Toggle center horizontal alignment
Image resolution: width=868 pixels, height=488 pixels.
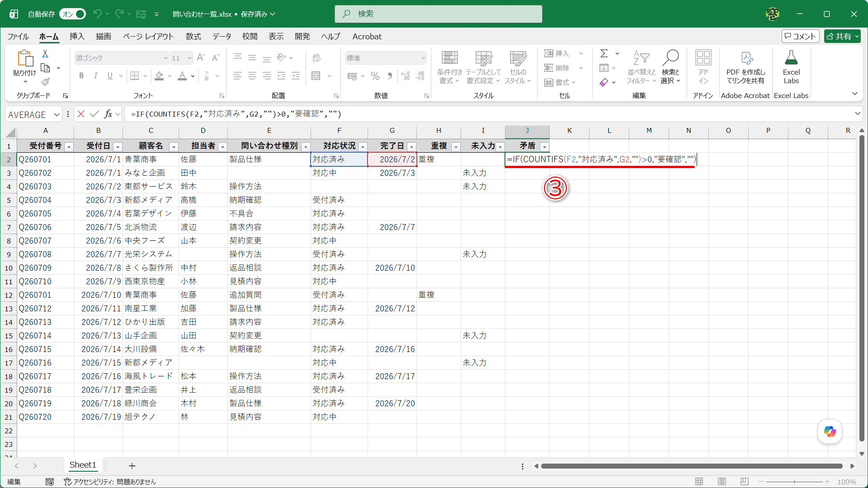(x=252, y=76)
